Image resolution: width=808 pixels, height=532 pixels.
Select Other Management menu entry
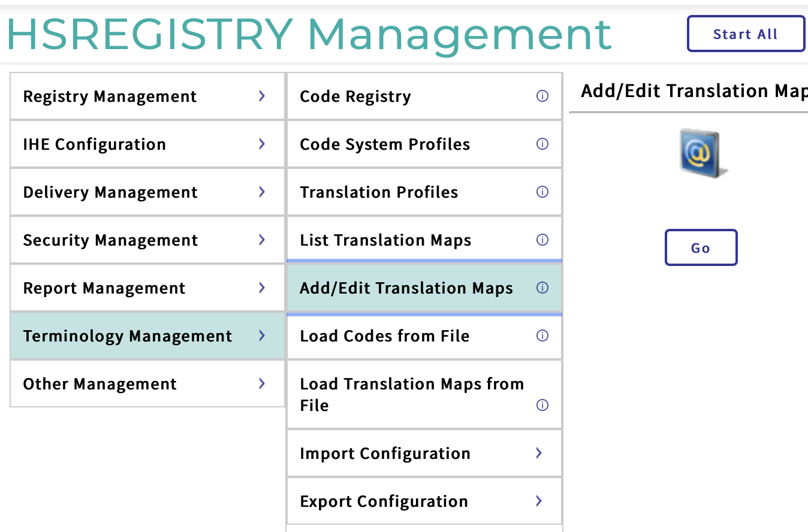100,384
